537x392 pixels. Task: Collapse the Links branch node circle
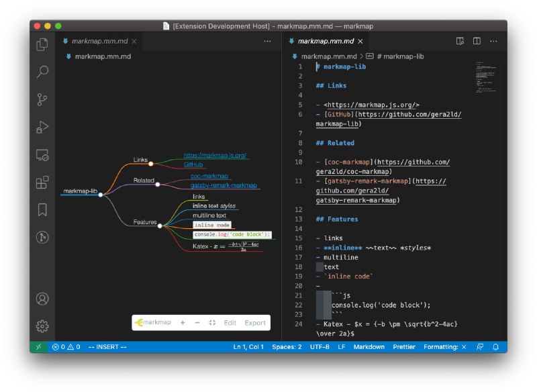150,162
